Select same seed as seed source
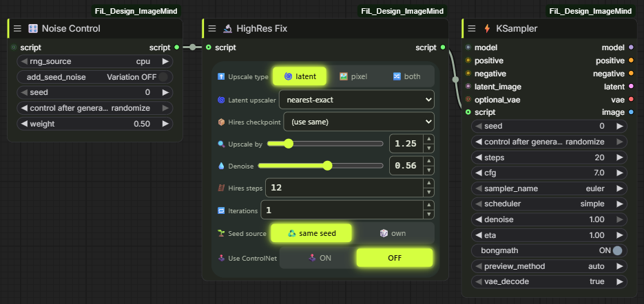Image resolution: width=644 pixels, height=304 pixels. (x=311, y=233)
